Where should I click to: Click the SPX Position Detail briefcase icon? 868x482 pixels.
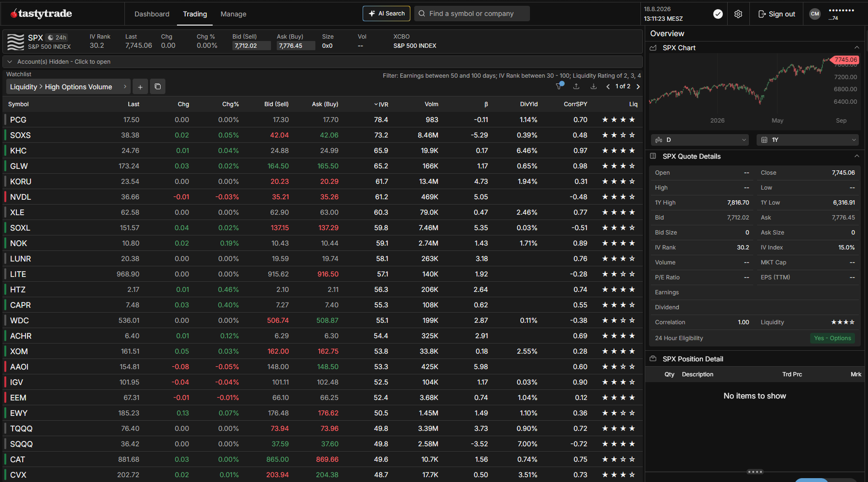click(653, 359)
